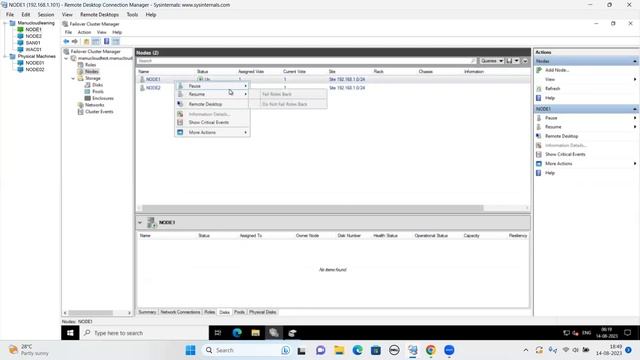Image resolution: width=640 pixels, height=360 pixels.
Task: Click the Up one level folder toolbar icon
Action: tap(86, 41)
